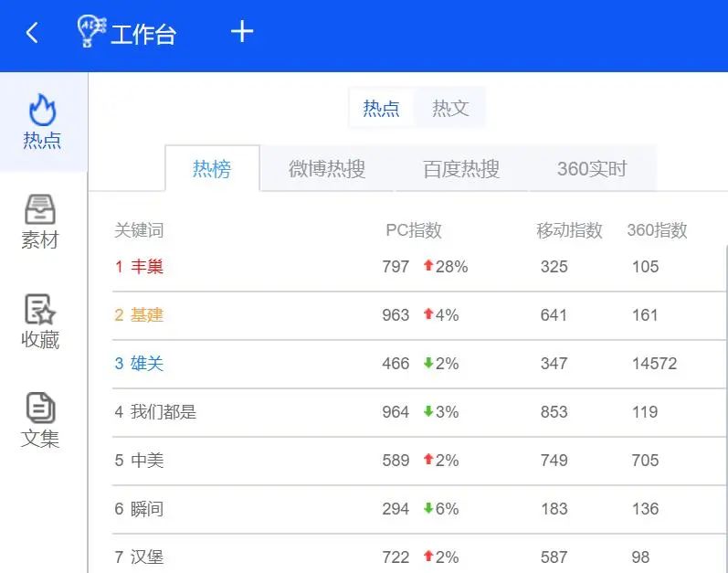The image size is (728, 573).
Task: Select the 热榜 tab
Action: point(212,168)
